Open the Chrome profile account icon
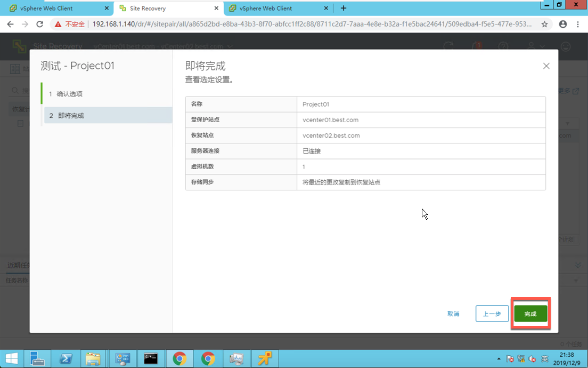Screen dimensions: 588x368 pos(563,24)
